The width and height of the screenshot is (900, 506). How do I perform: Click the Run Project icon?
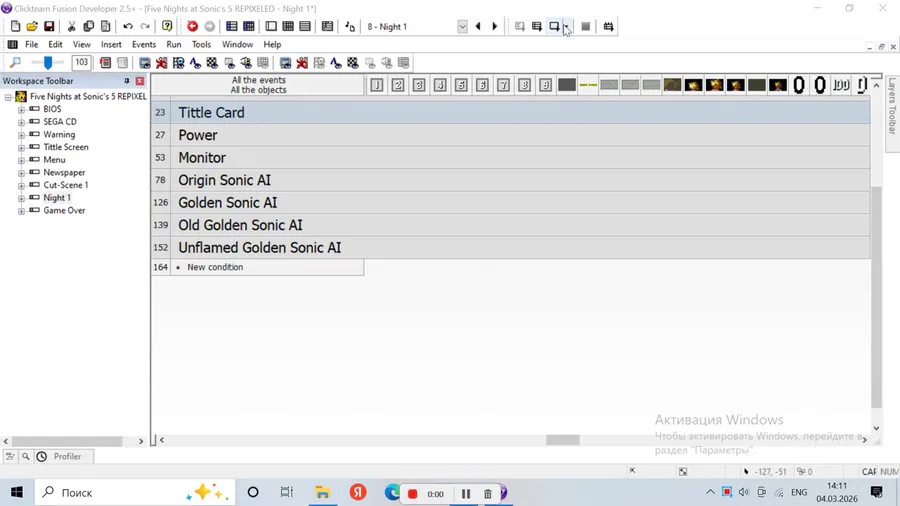519,26
